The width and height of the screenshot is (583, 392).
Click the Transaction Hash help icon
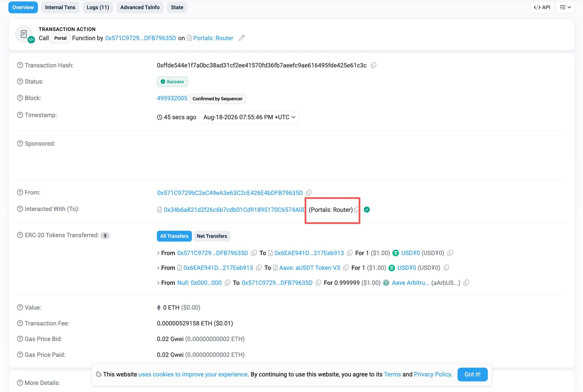pos(20,65)
